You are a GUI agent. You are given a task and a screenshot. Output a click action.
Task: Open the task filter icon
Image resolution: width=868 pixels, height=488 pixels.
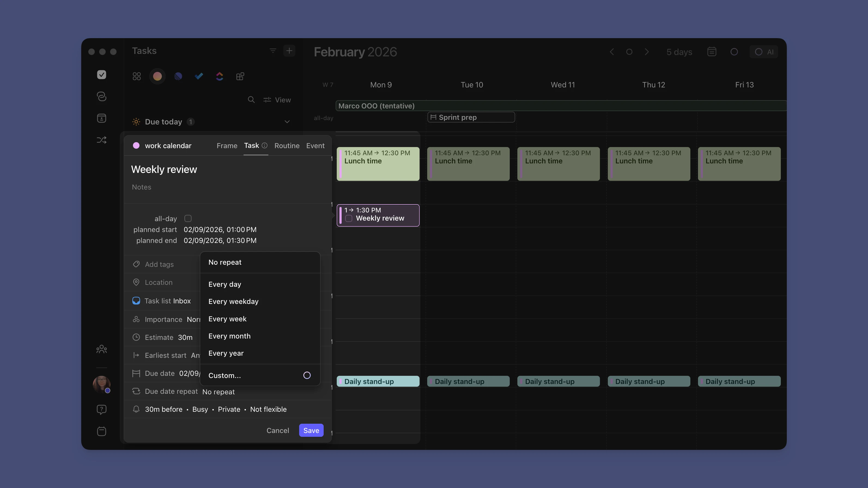[x=273, y=51]
